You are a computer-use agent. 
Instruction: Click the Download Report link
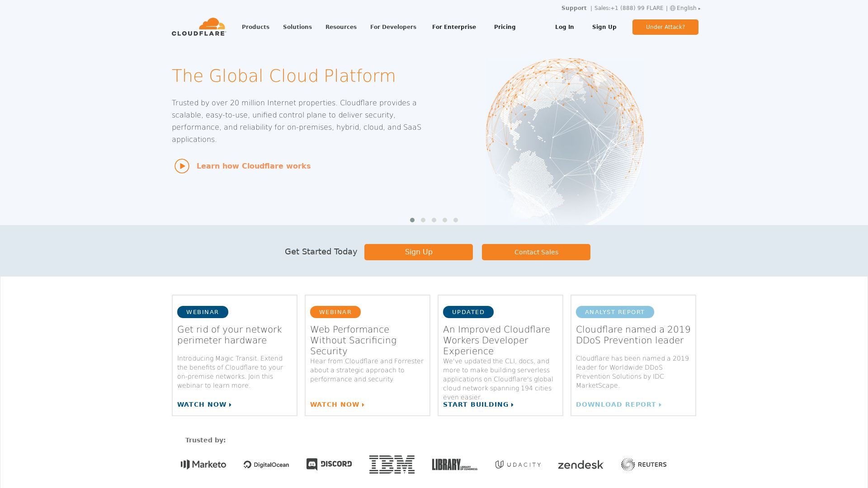(x=618, y=404)
